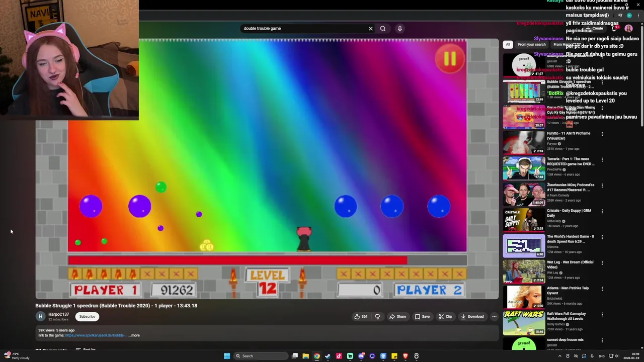This screenshot has width=644, height=362.
Task: Pause the game using the orange pause button
Action: coord(449,59)
